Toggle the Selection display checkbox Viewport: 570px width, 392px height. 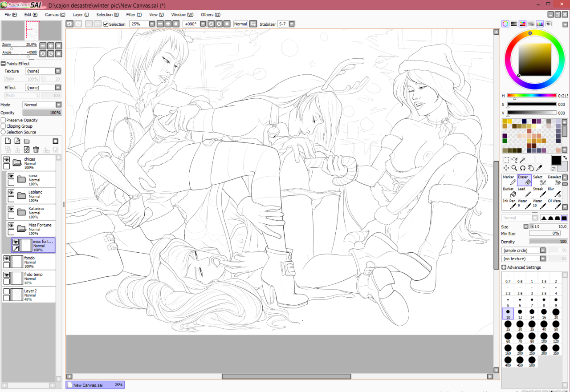[106, 24]
